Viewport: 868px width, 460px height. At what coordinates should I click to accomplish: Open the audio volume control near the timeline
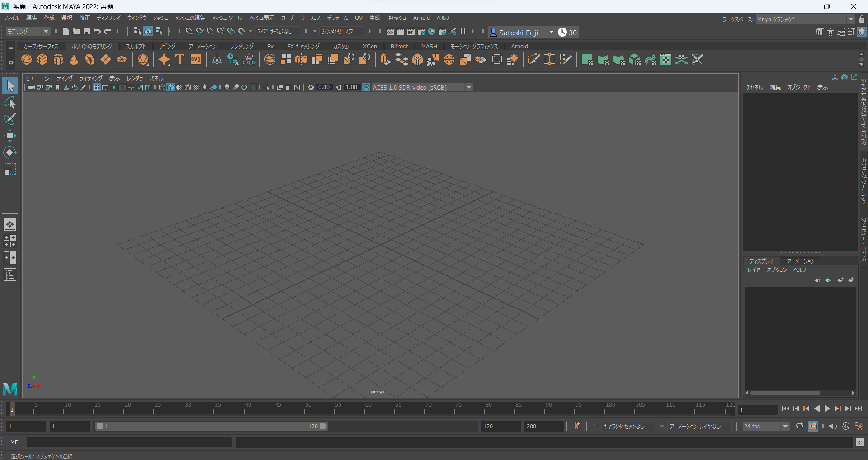[x=833, y=426]
